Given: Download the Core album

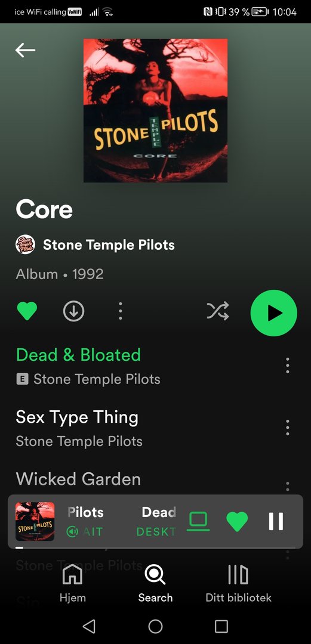Looking at the screenshot, I should pos(73,311).
